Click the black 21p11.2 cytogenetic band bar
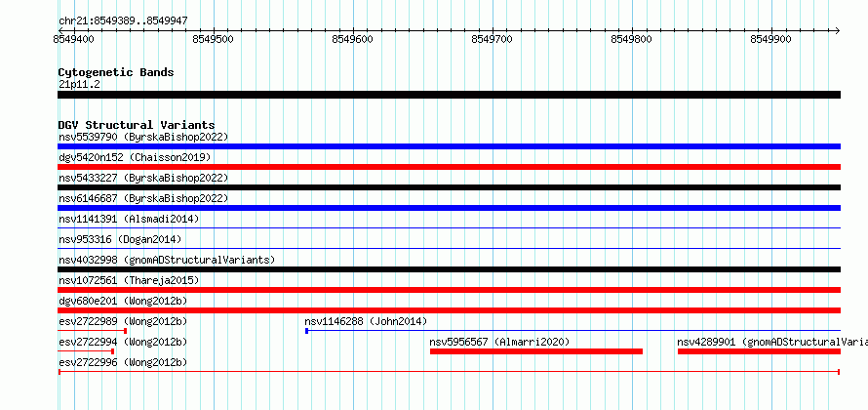This screenshot has height=410, width=868. point(449,95)
